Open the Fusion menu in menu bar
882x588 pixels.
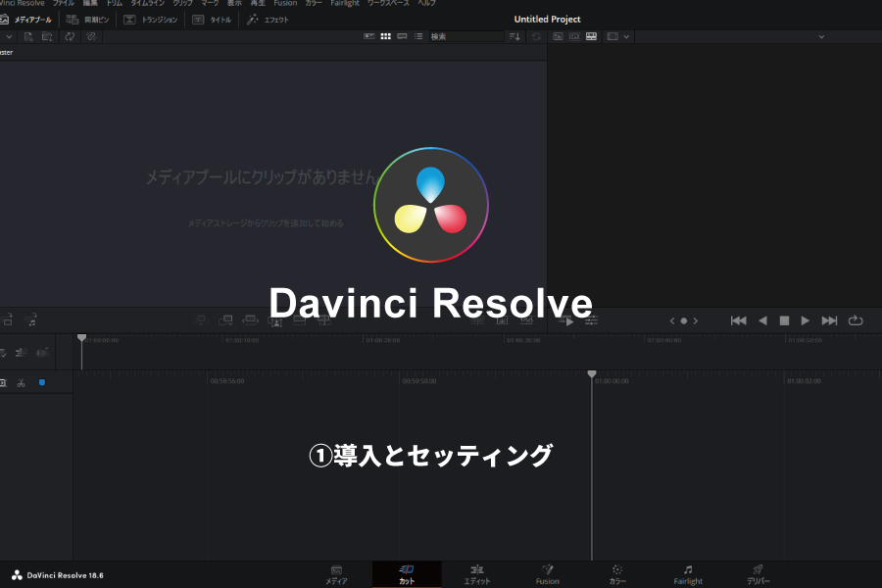[x=285, y=3]
